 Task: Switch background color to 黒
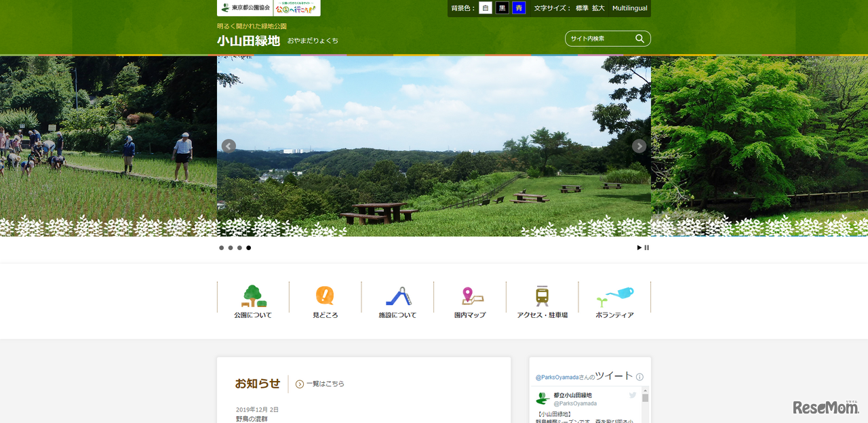pos(501,8)
